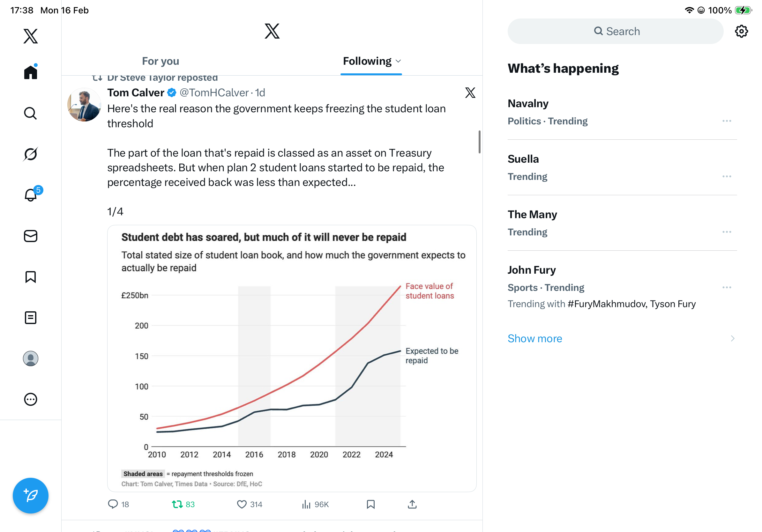Open Bookmarks in left sidebar
The height and width of the screenshot is (532, 762).
[x=31, y=277]
